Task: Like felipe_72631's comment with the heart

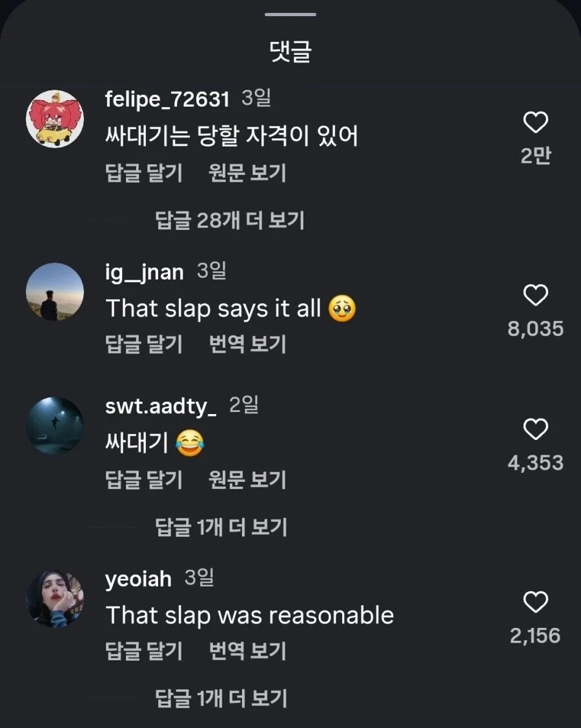Action: [x=535, y=123]
